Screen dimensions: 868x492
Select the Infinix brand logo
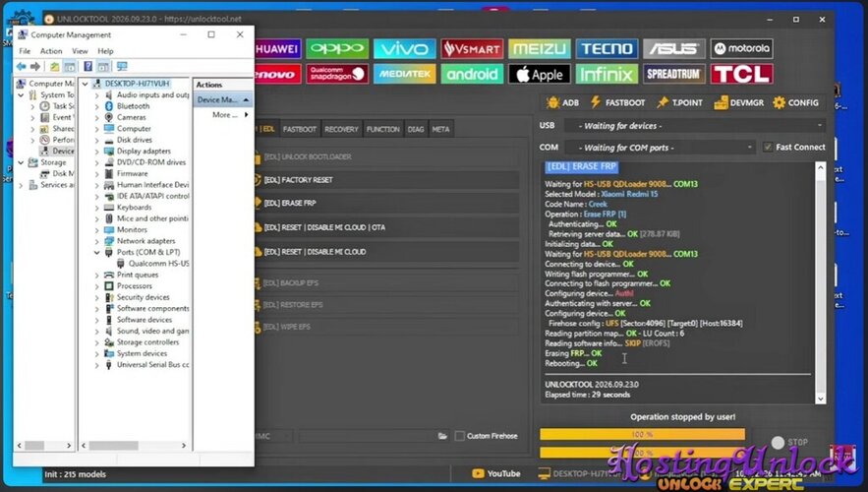(x=607, y=74)
